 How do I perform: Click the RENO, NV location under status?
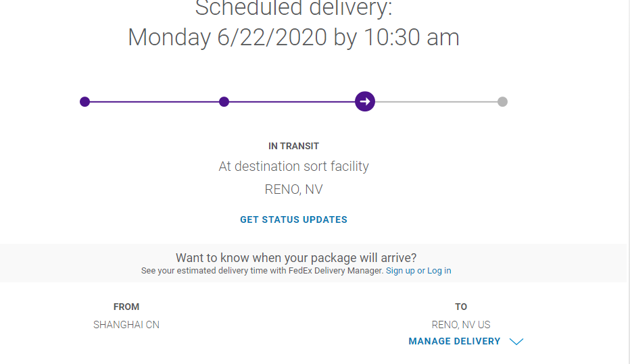tap(293, 190)
